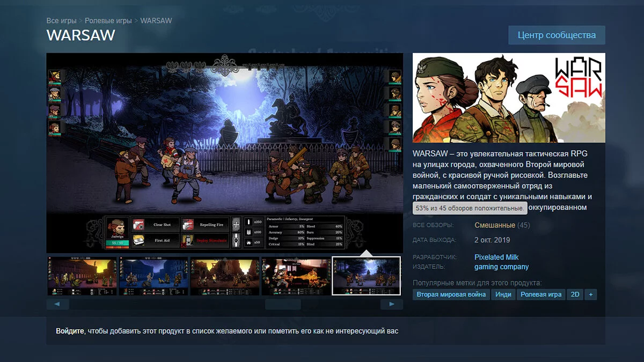Click the right arrow of thumbnail strip
Screen dimensions: 644x362
(x=392, y=304)
